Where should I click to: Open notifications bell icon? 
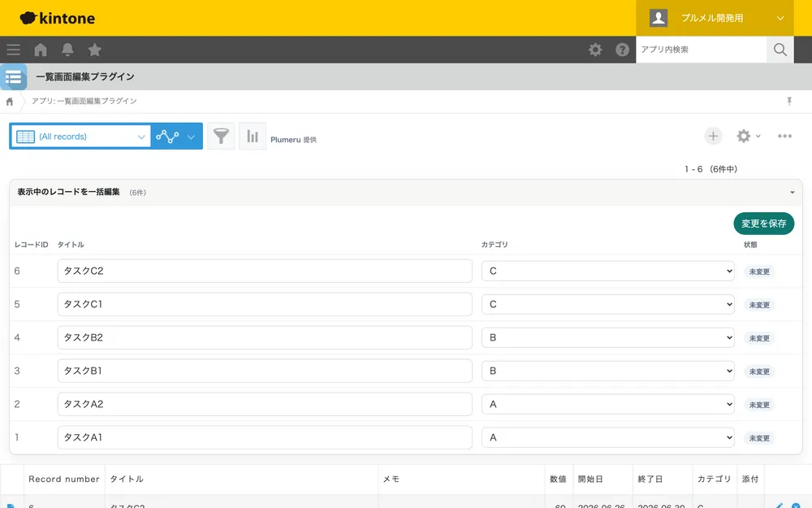pyautogui.click(x=67, y=50)
